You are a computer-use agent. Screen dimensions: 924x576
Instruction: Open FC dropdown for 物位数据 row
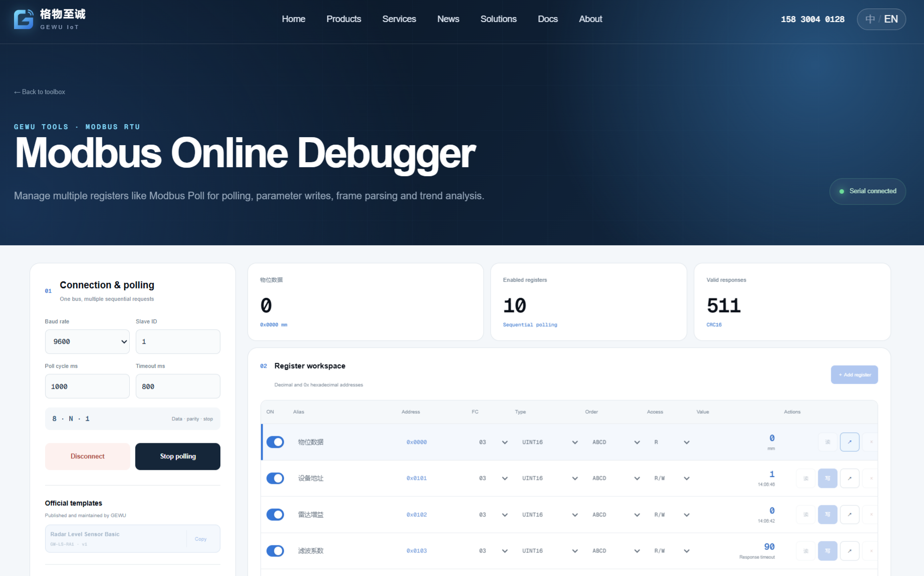pyautogui.click(x=493, y=442)
